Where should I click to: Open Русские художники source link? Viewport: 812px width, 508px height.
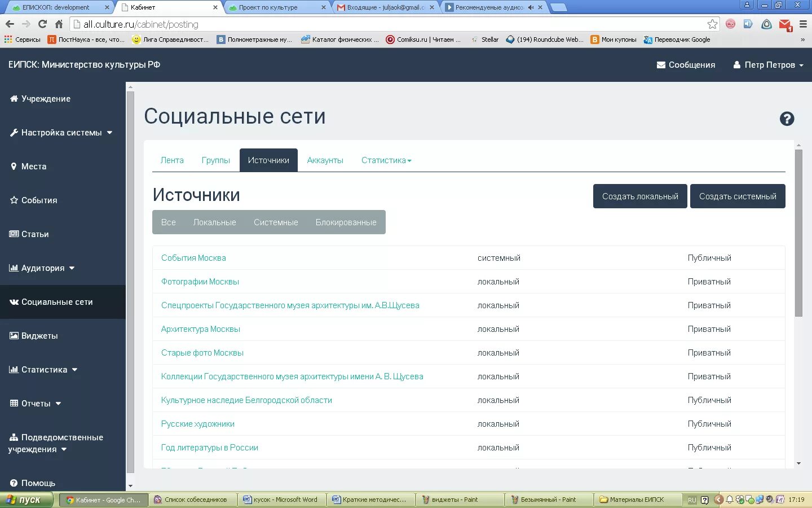point(198,424)
